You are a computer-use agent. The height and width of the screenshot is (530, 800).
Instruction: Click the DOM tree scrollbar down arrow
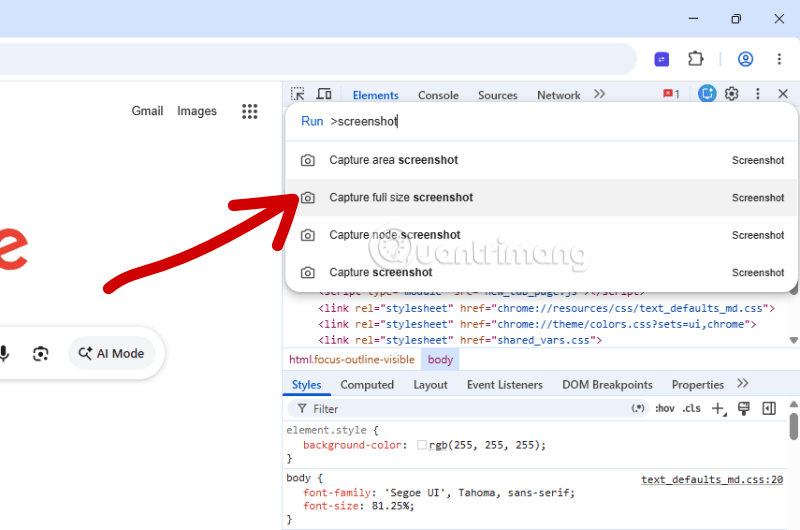pos(793,340)
